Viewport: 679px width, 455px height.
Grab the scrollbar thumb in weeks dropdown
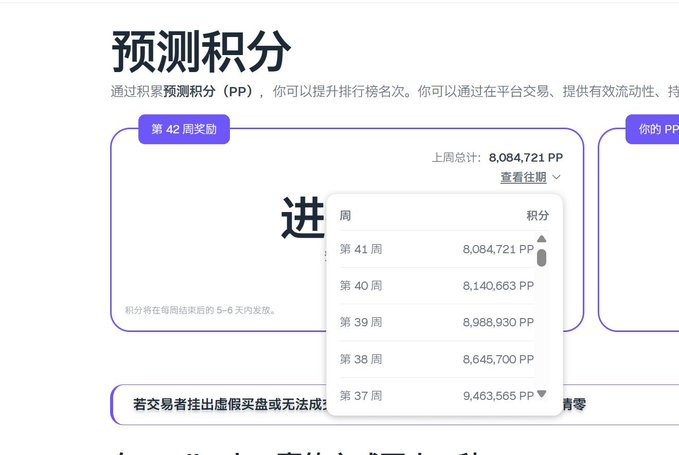point(541,258)
